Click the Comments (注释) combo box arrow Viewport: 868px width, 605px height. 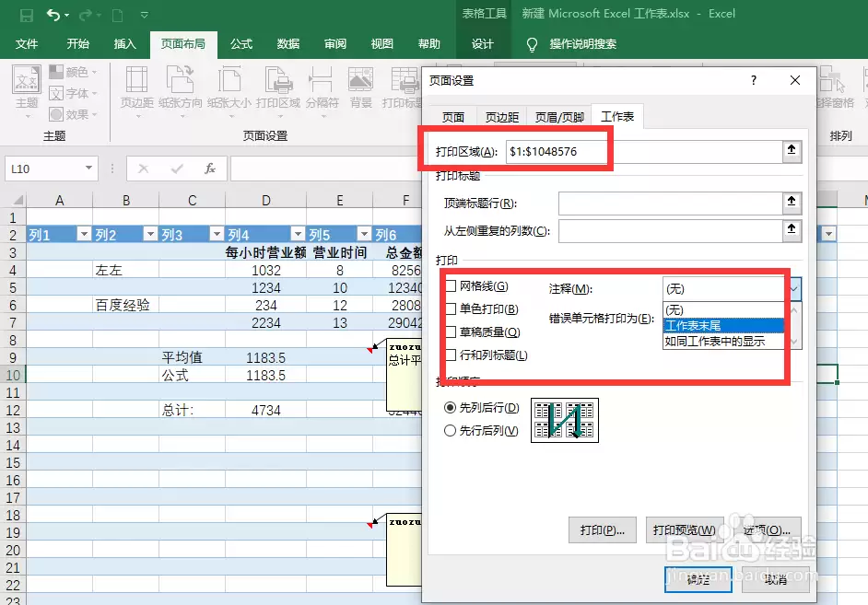pyautogui.click(x=793, y=288)
